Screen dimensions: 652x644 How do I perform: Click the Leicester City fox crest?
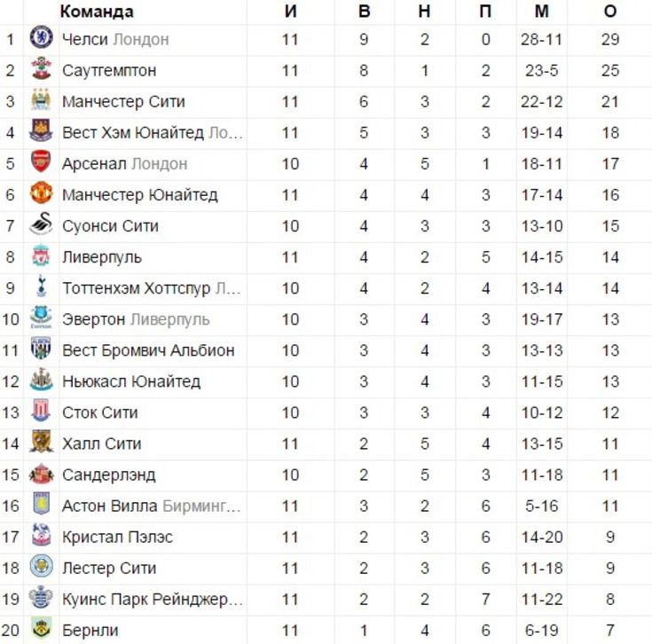41,566
